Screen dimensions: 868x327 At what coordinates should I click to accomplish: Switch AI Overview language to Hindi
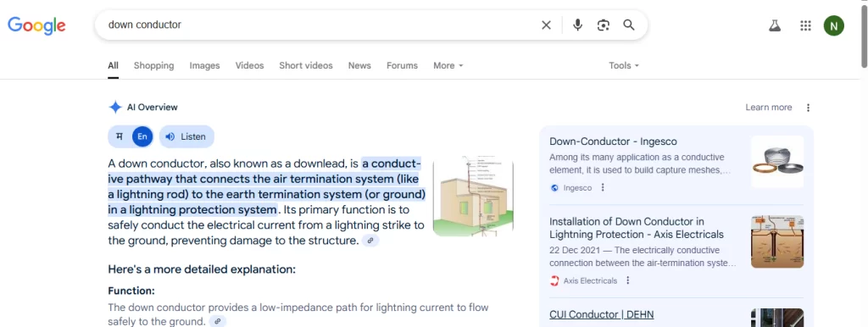[x=120, y=136]
